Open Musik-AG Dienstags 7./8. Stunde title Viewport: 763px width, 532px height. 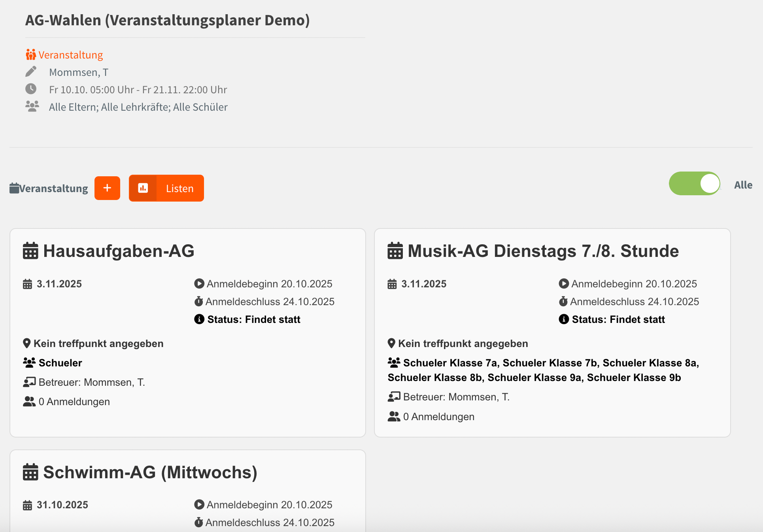[x=543, y=251]
